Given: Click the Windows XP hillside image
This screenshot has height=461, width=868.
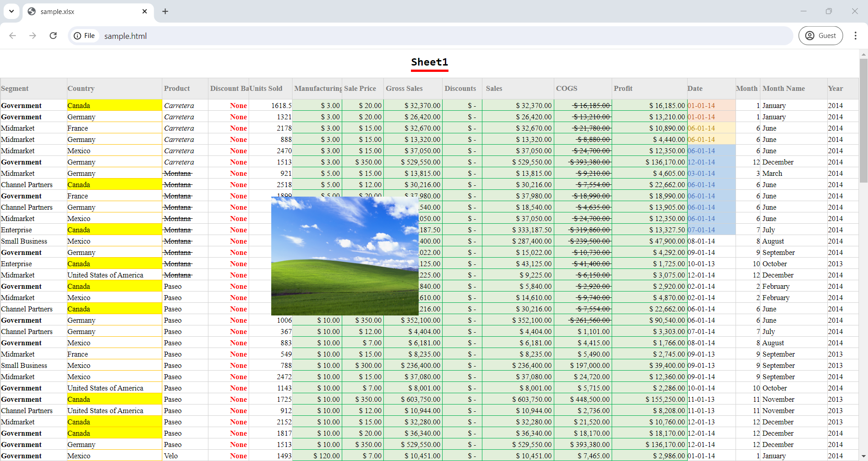Looking at the screenshot, I should (345, 256).
